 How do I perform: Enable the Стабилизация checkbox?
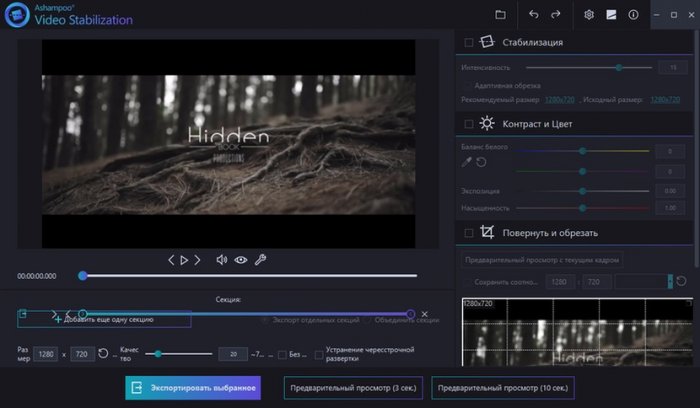pyautogui.click(x=469, y=43)
